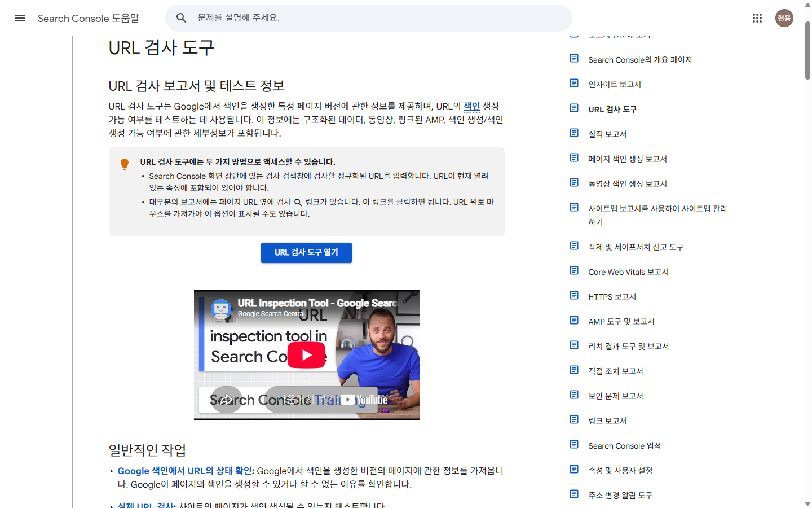This screenshot has height=508, width=812.
Task: Click the video title URL Inspection Tool
Action: point(317,303)
